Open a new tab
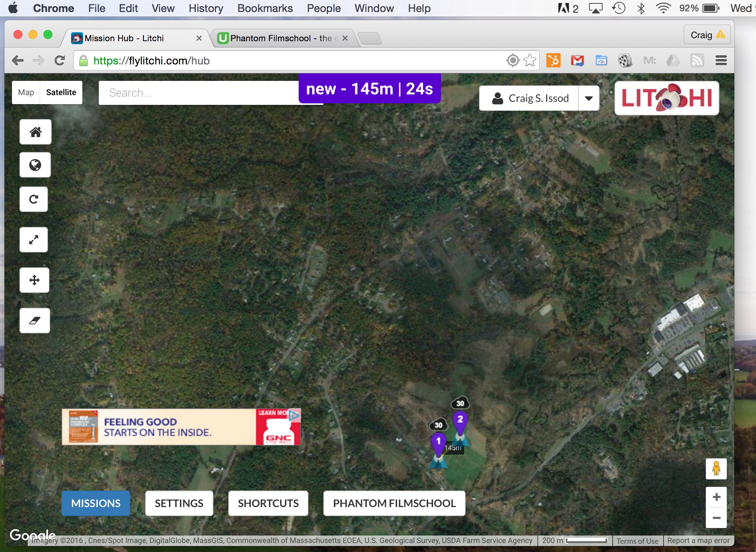756x552 pixels. pos(370,38)
